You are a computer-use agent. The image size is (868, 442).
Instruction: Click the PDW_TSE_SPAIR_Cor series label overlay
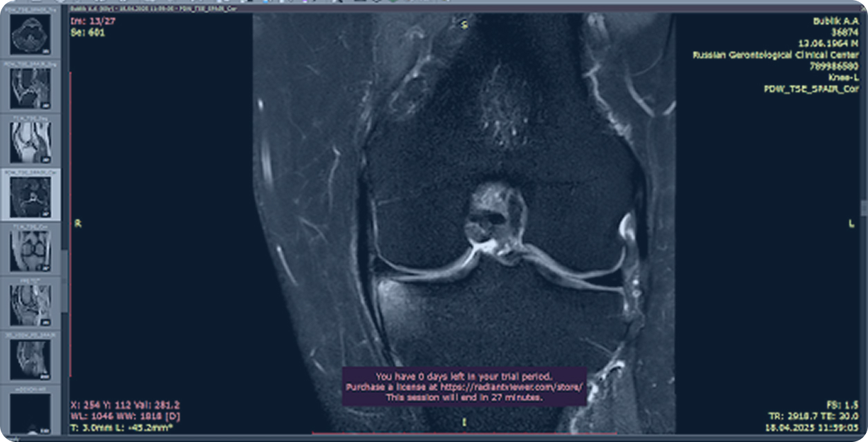click(x=812, y=89)
